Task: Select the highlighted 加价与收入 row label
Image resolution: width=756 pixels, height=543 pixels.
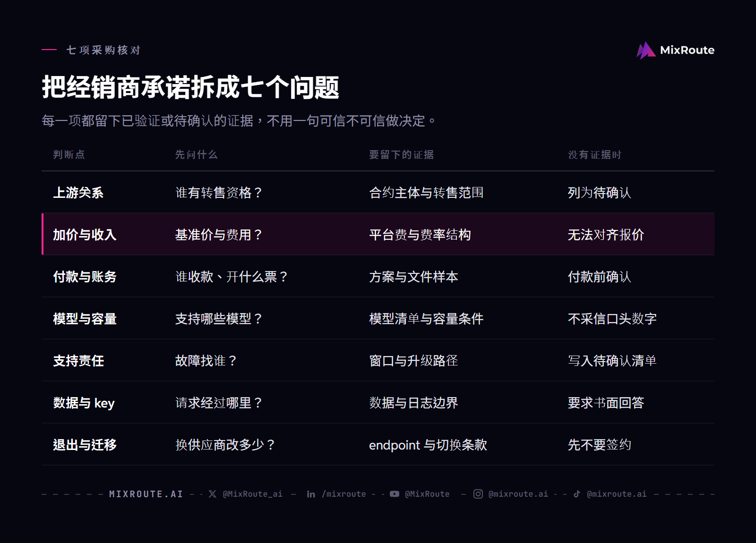Action: pyautogui.click(x=85, y=235)
